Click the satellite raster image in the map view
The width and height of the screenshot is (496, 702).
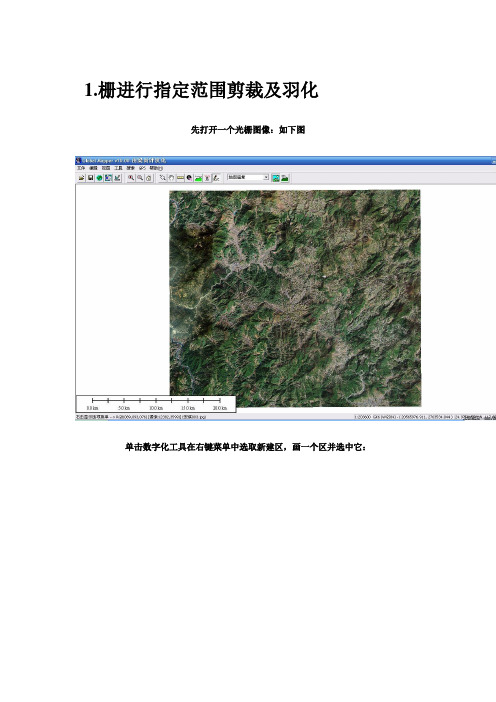295,298
